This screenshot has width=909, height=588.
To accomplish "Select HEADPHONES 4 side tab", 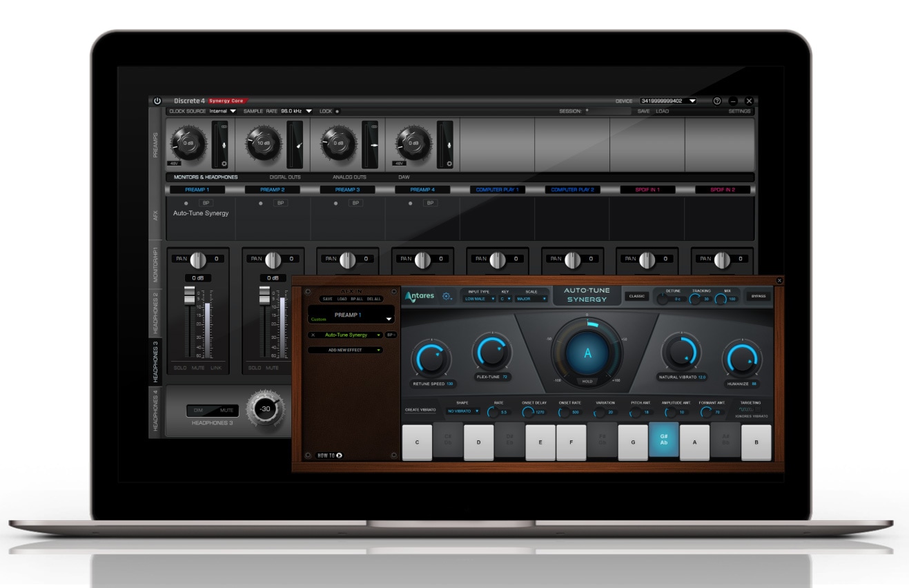I will 155,411.
